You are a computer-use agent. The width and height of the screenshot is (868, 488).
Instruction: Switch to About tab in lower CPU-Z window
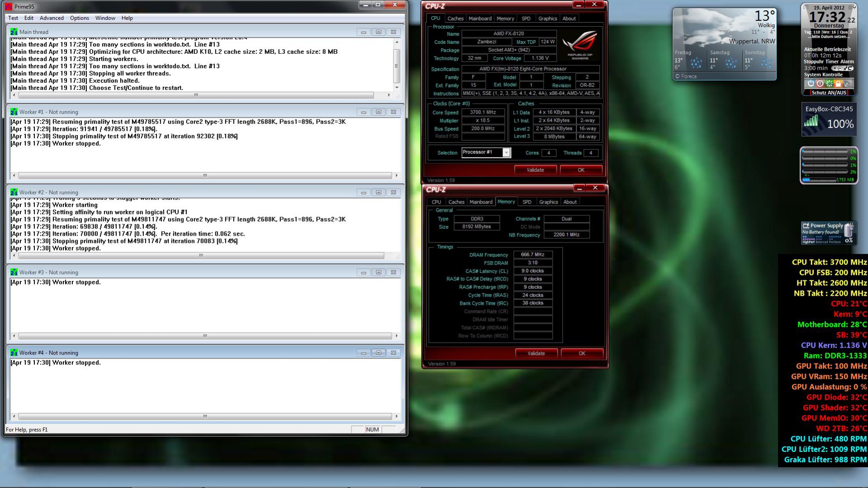pos(570,202)
